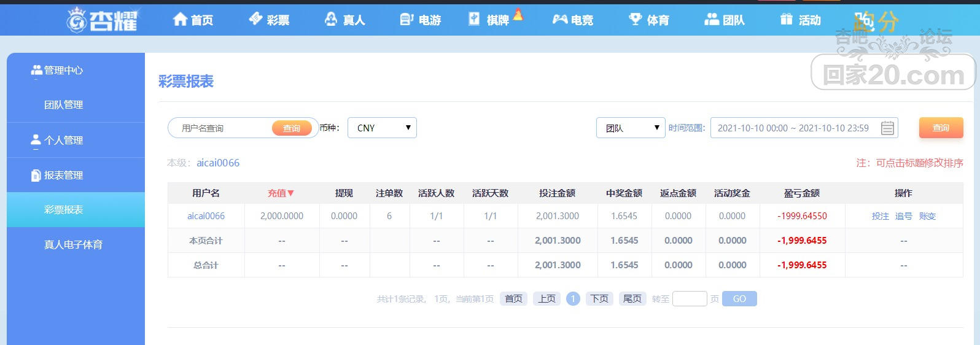Open the 彩票 navigation item
The image size is (980, 345).
tap(269, 20)
